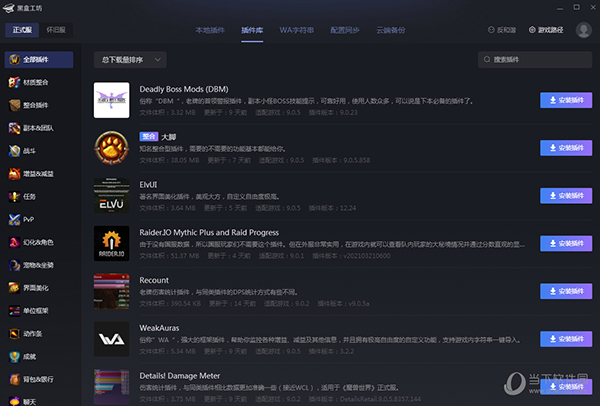
Task: Install the Raider.IO addon
Action: pyautogui.click(x=566, y=243)
